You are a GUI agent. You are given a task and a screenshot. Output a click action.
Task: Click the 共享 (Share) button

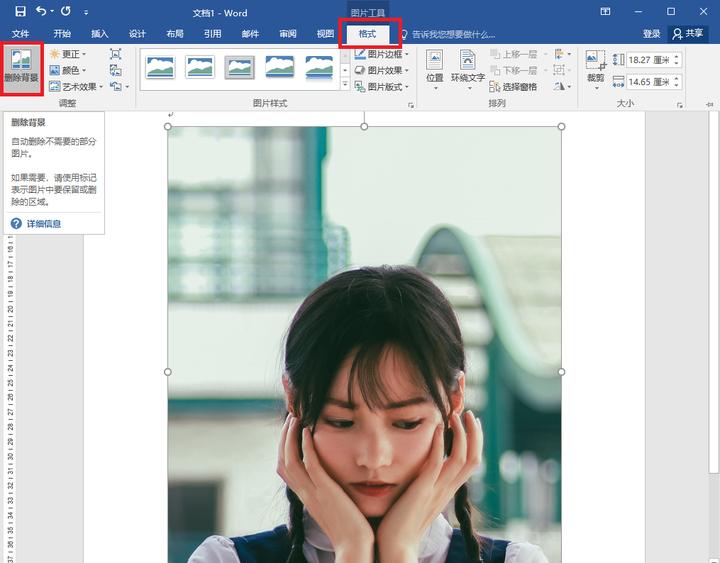pos(688,34)
